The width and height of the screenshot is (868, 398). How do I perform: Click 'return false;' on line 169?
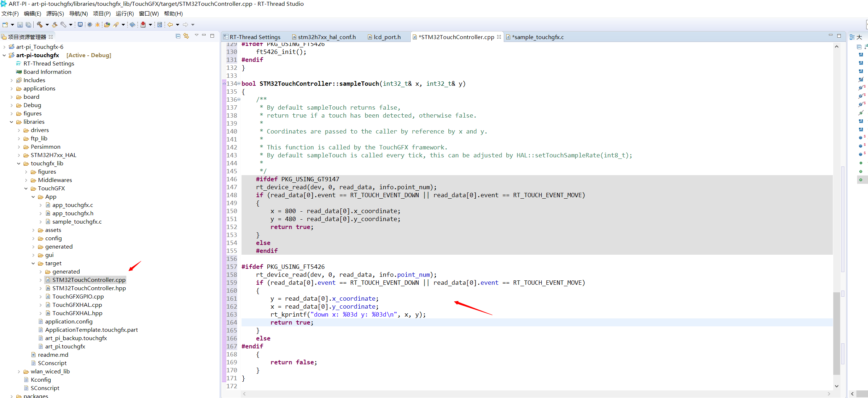(294, 362)
